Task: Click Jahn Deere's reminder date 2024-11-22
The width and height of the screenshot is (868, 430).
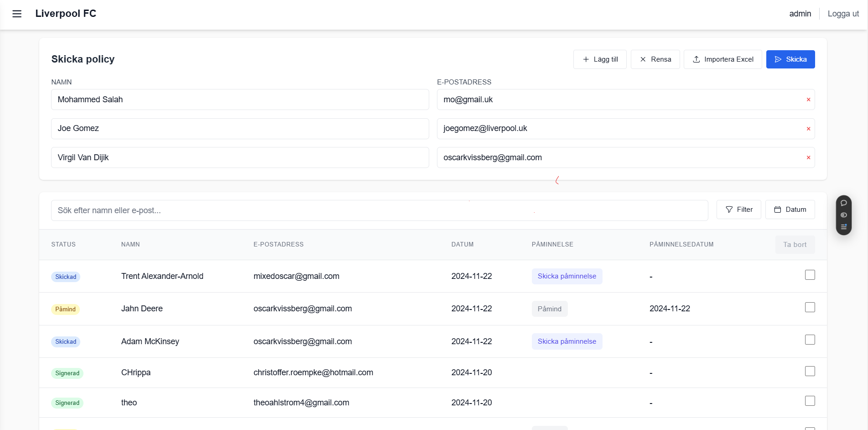Action: 670,309
